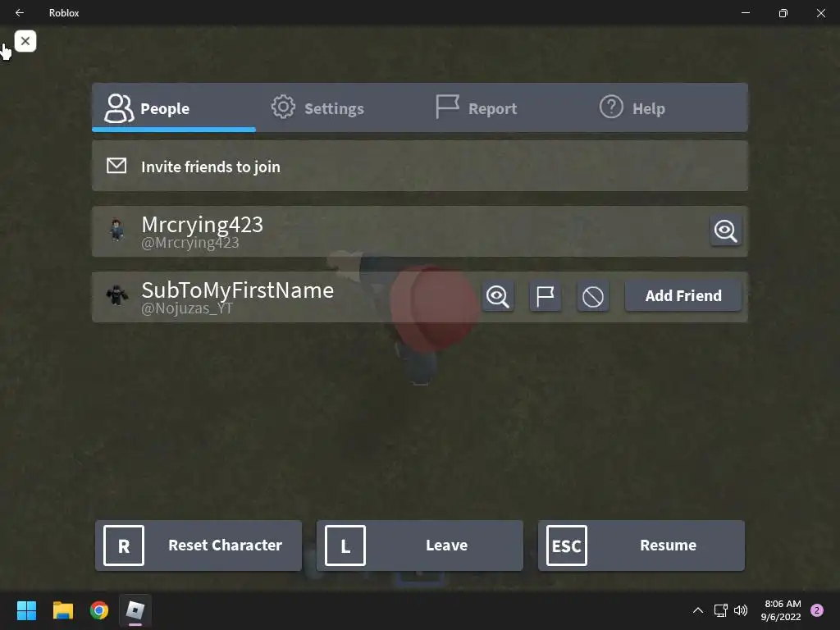
Task: Restore down the Roblox window
Action: coord(783,12)
